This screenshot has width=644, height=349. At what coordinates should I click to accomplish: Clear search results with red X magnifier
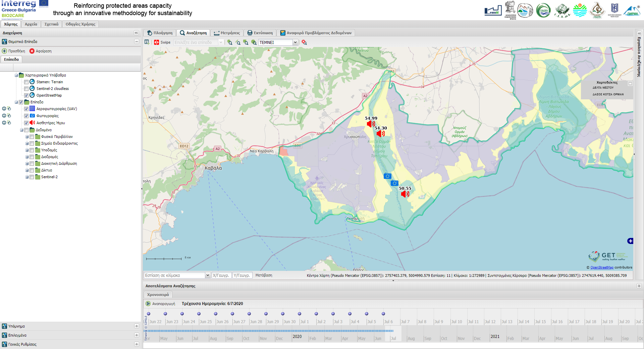pyautogui.click(x=304, y=42)
